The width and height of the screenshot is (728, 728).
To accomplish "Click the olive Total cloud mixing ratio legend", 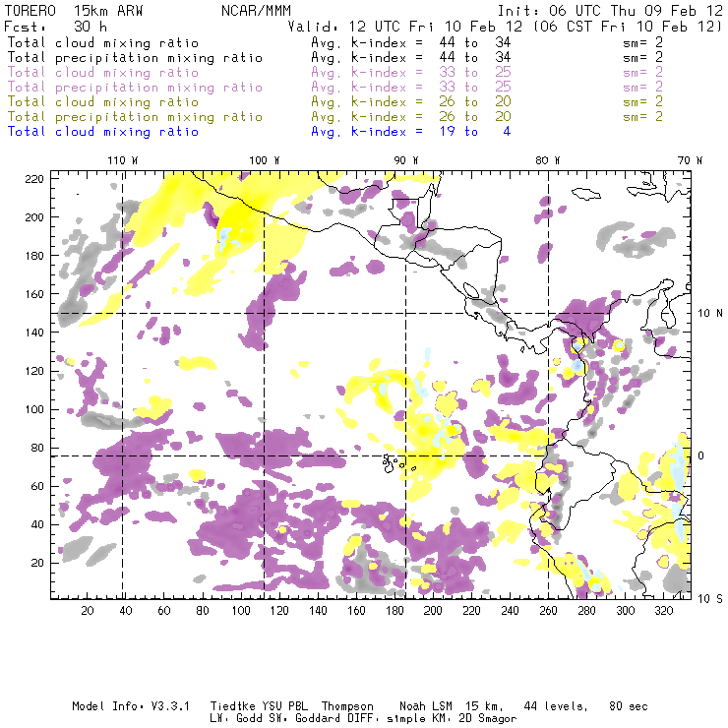I will pos(103,102).
